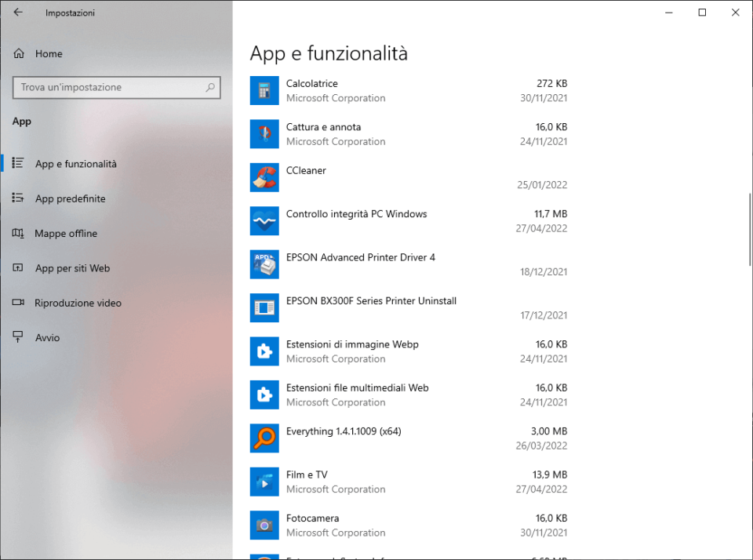Screen dimensions: 753x560
Task: Click the search magnifier icon
Action: tap(210, 87)
